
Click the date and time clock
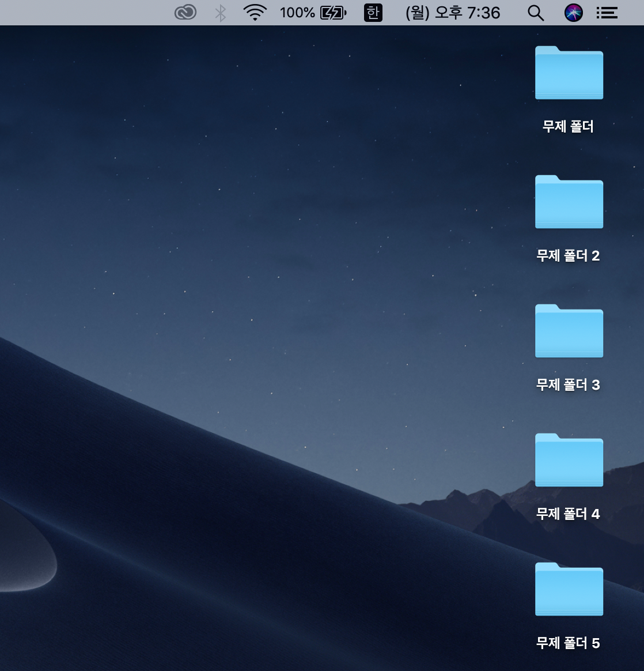pos(452,13)
